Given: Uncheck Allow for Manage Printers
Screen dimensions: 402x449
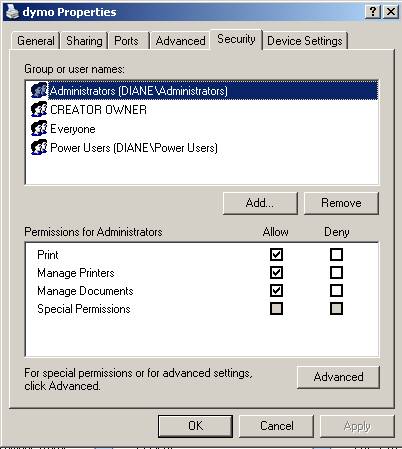Looking at the screenshot, I should [x=276, y=273].
